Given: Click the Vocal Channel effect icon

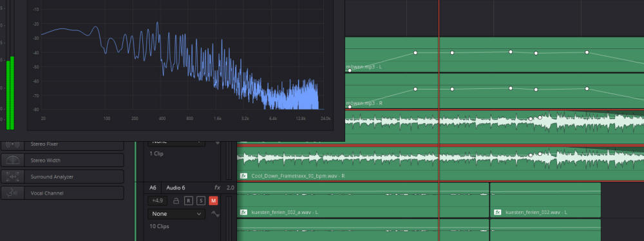Looking at the screenshot, I should tap(13, 193).
